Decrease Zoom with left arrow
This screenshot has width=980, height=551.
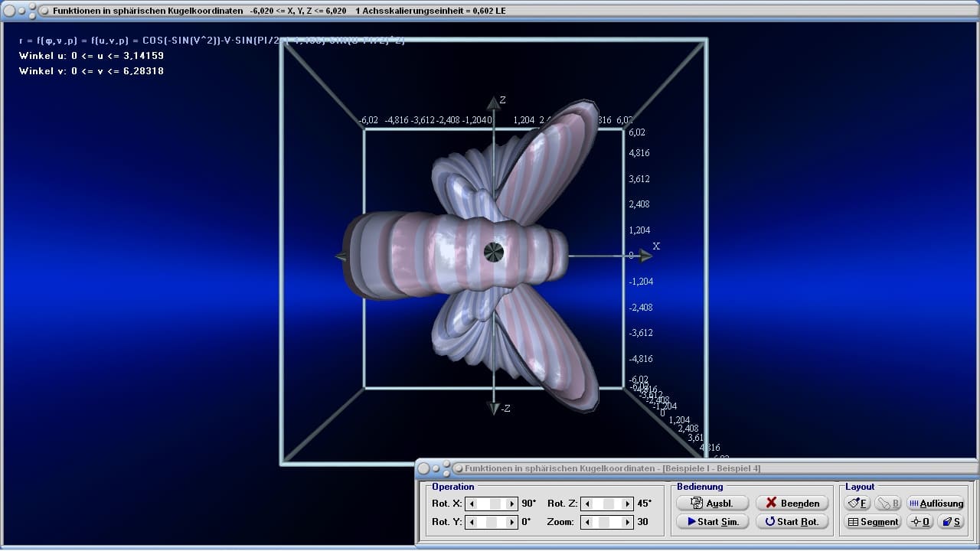coord(587,522)
